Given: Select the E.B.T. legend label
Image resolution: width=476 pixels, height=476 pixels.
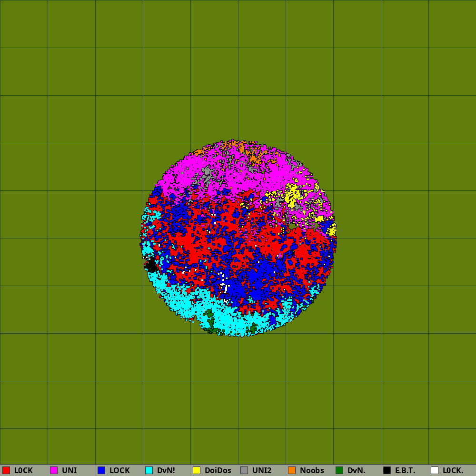Looking at the screenshot, I should pos(405,470).
